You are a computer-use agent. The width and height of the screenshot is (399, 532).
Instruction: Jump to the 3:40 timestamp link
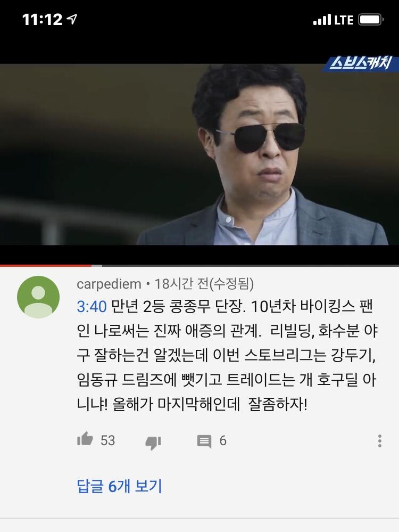pos(92,306)
